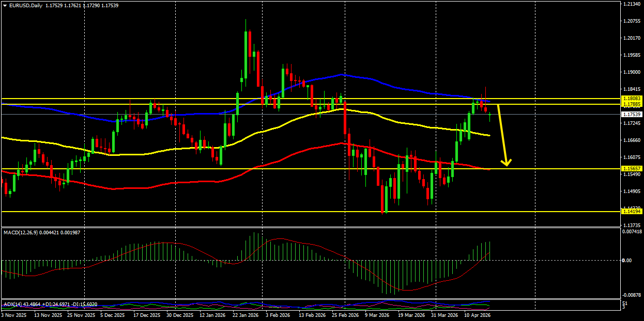Click the 1.20170 price scale label
This screenshot has height=321, width=644.
point(633,38)
